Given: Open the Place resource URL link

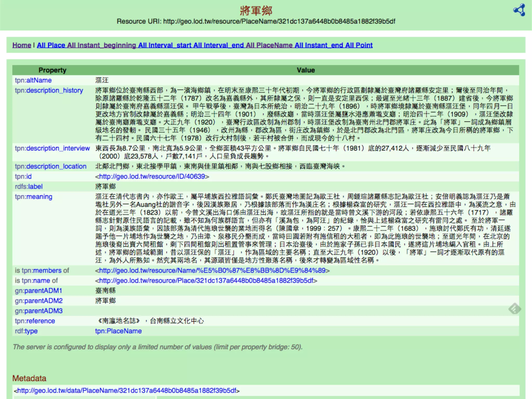Looking at the screenshot, I should coord(206,281).
